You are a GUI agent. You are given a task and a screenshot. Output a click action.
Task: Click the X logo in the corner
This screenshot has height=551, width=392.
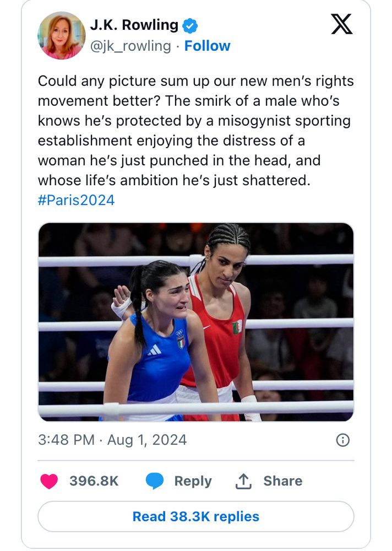[x=341, y=23]
